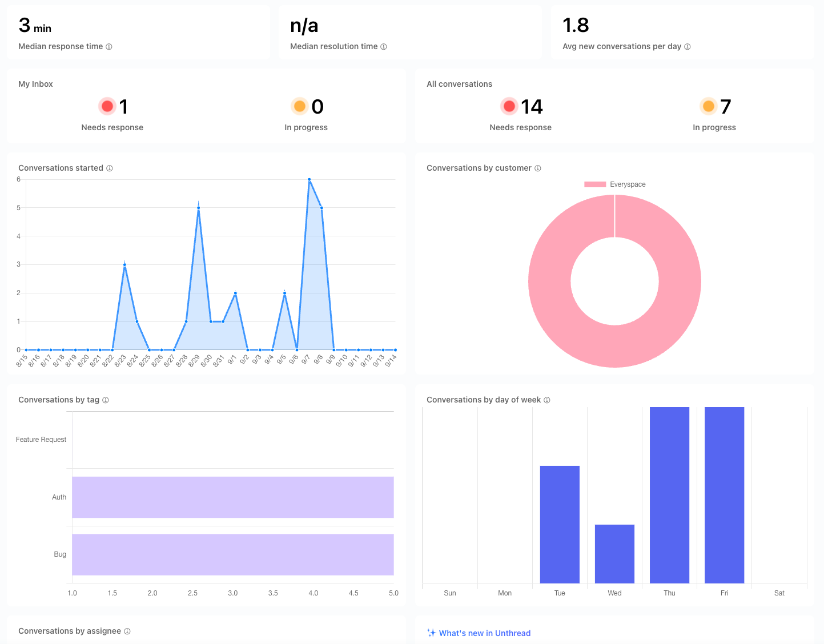The height and width of the screenshot is (644, 824).
Task: Click the Auth tag label
Action: [x=59, y=497]
